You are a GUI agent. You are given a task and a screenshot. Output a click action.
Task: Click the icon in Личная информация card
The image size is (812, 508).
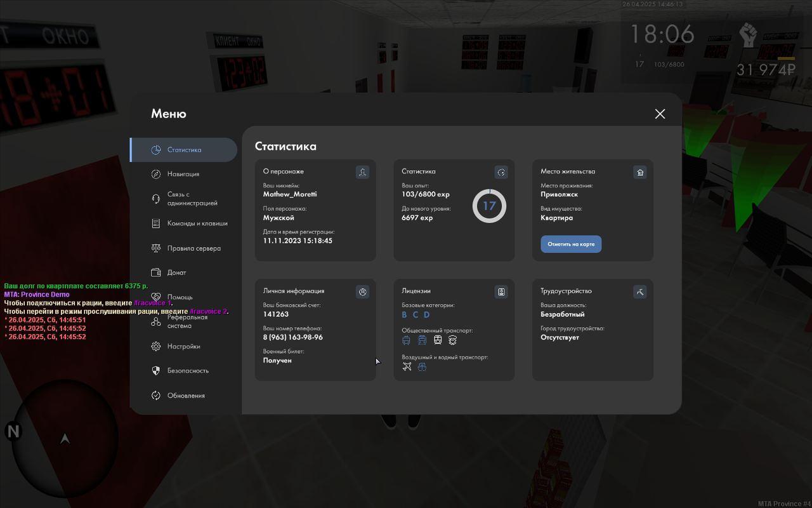click(362, 292)
